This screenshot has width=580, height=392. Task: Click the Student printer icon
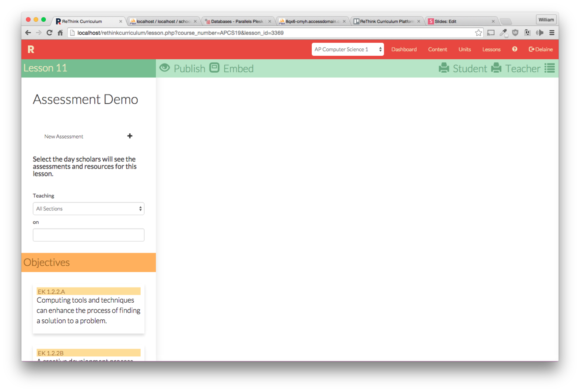pos(444,68)
